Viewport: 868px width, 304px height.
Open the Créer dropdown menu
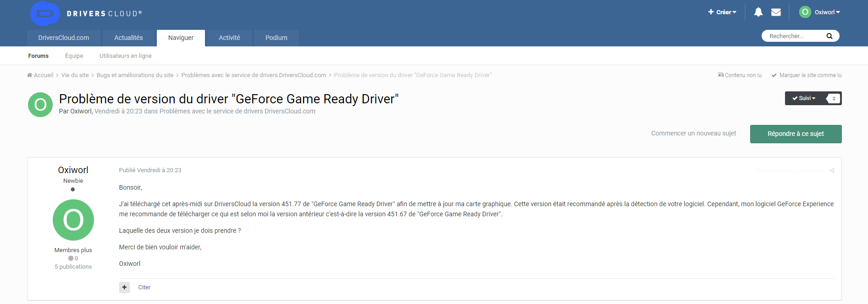pos(722,12)
